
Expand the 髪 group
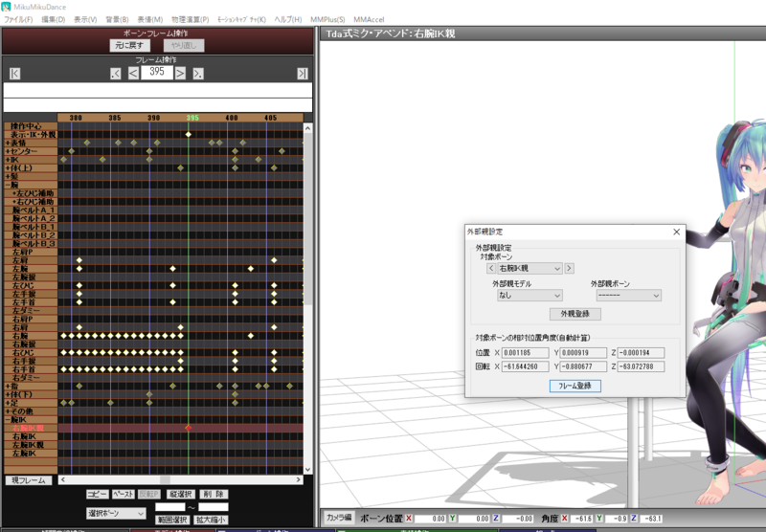point(8,176)
